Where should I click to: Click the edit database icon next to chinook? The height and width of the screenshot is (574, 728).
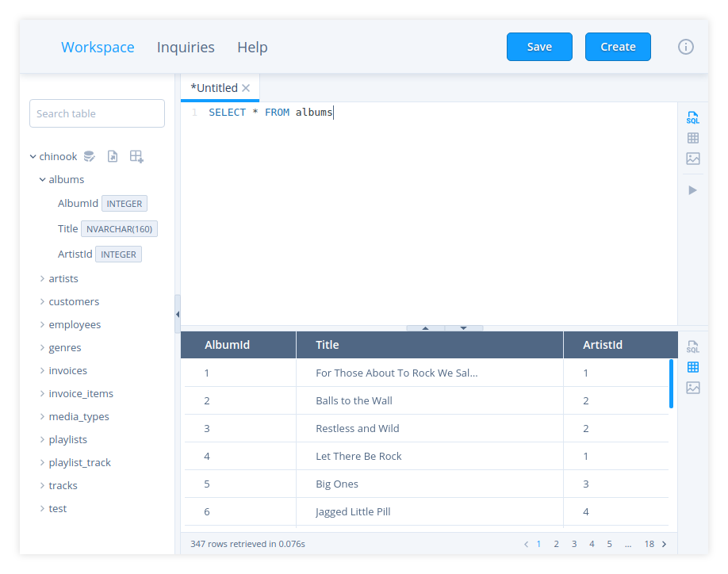pos(89,156)
